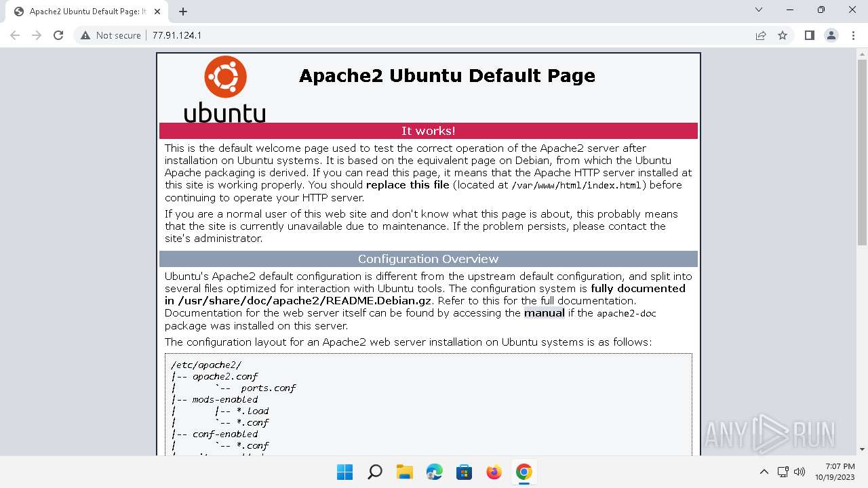868x488 pixels.
Task: Click the Configuration Overview header
Action: click(x=429, y=259)
